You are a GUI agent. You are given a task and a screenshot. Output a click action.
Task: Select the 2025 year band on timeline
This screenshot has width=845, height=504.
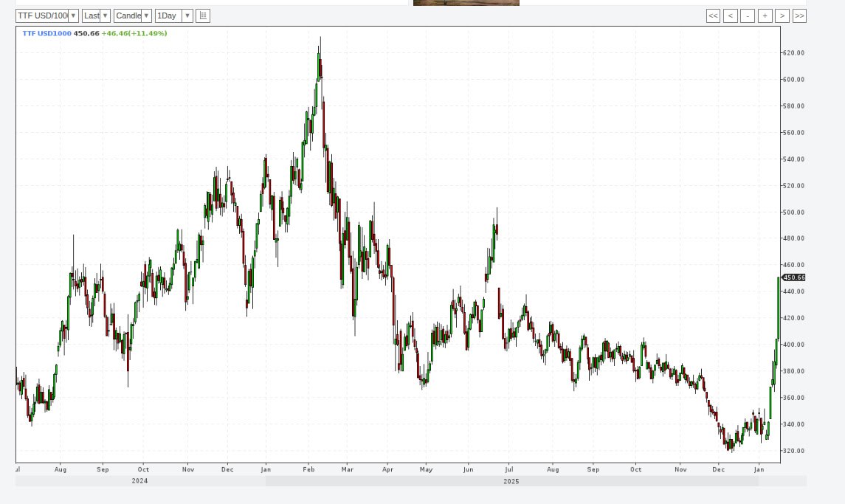click(x=511, y=481)
